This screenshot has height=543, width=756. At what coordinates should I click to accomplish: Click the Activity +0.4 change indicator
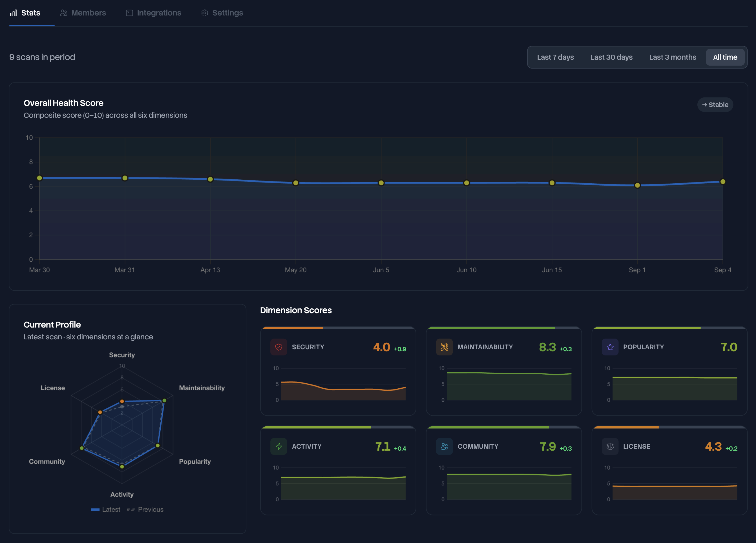pos(400,448)
